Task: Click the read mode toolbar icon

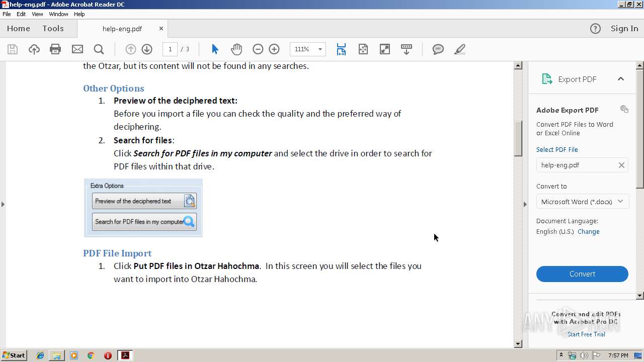Action: [406, 49]
